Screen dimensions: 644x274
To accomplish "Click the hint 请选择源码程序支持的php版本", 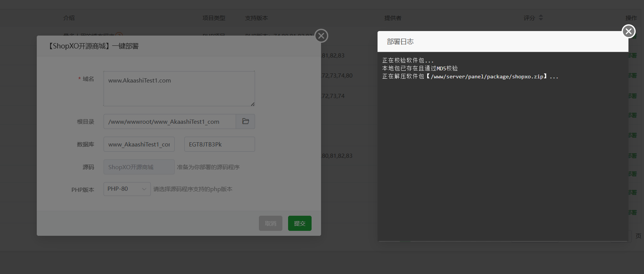I will [x=193, y=189].
